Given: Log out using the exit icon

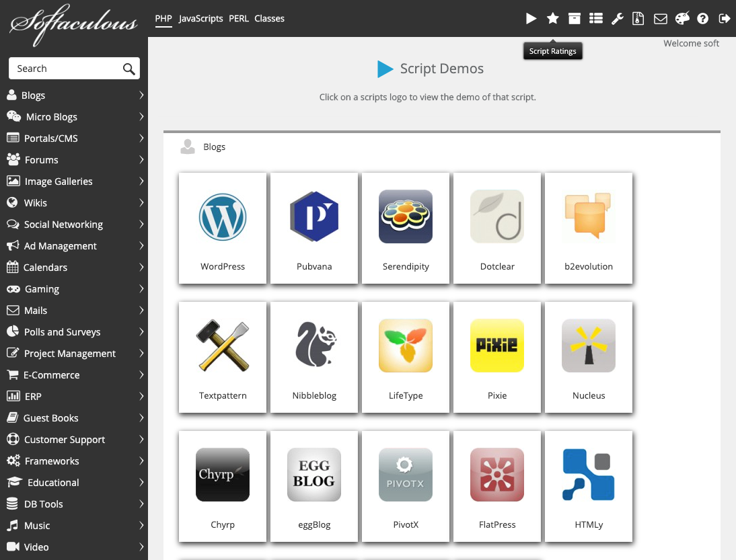Looking at the screenshot, I should [x=725, y=18].
